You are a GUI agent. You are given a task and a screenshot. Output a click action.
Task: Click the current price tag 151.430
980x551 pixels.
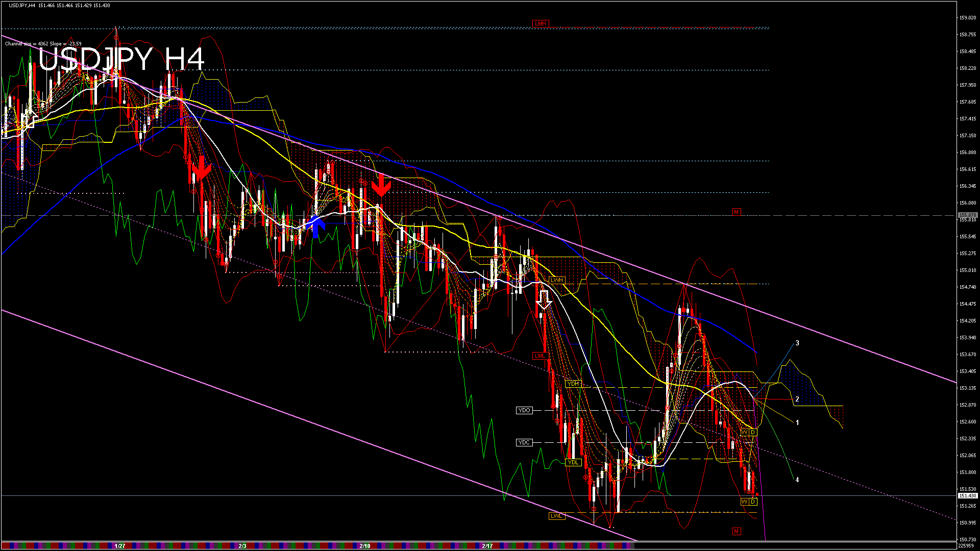(968, 495)
